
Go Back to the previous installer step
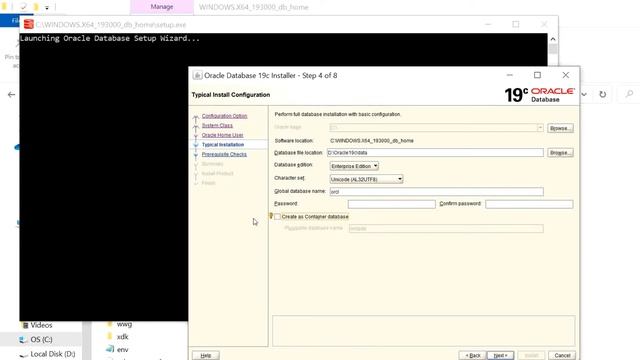[472, 356]
